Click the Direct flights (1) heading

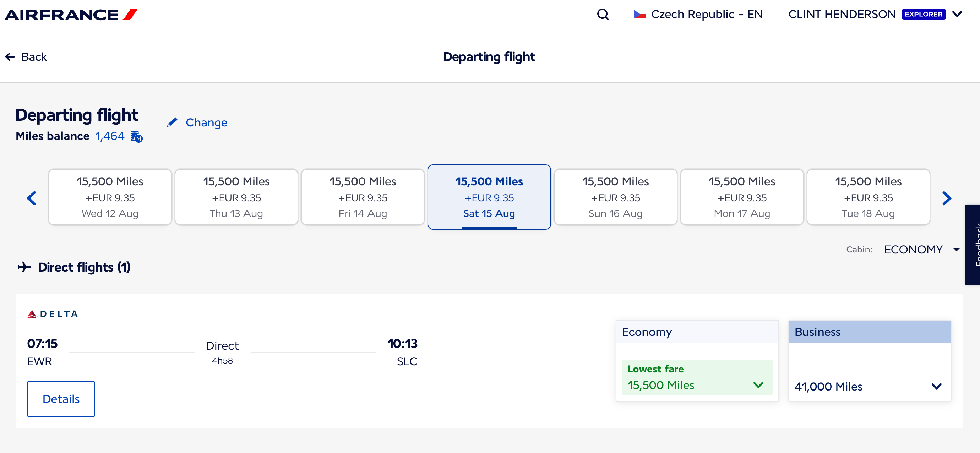[x=84, y=267]
